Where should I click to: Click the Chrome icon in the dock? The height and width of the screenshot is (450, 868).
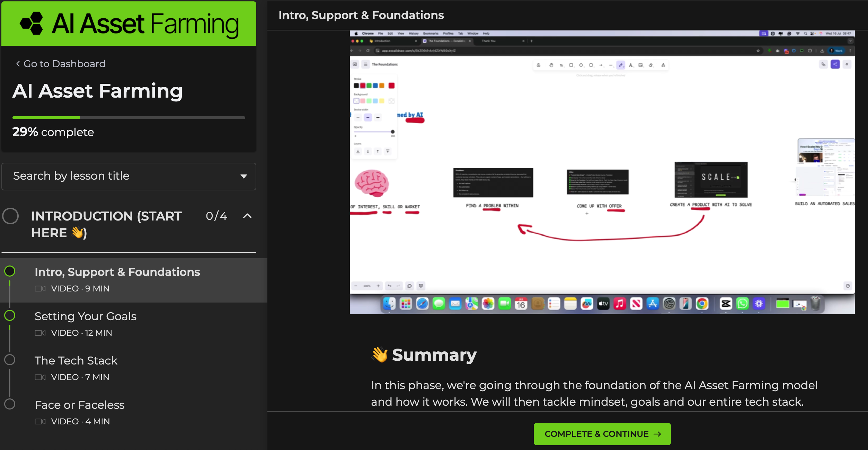(702, 304)
